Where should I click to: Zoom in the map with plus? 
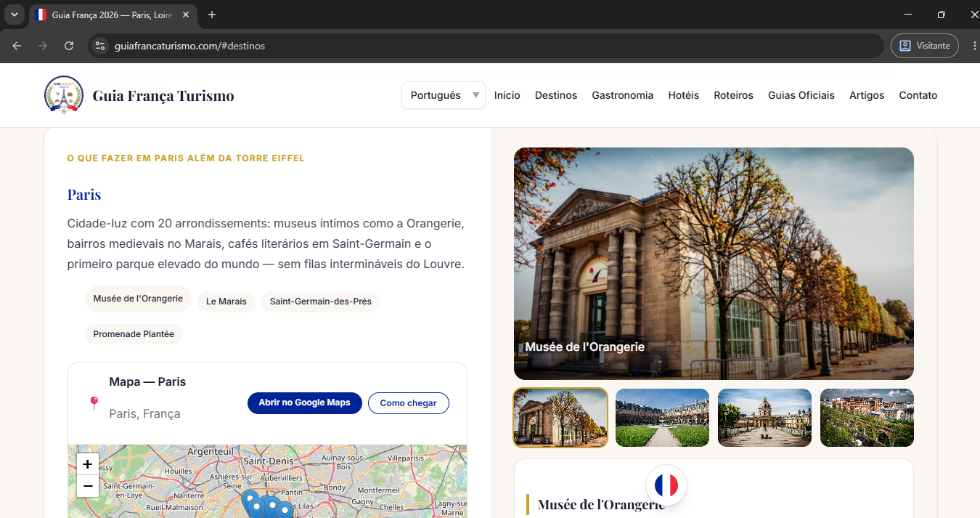coord(88,464)
